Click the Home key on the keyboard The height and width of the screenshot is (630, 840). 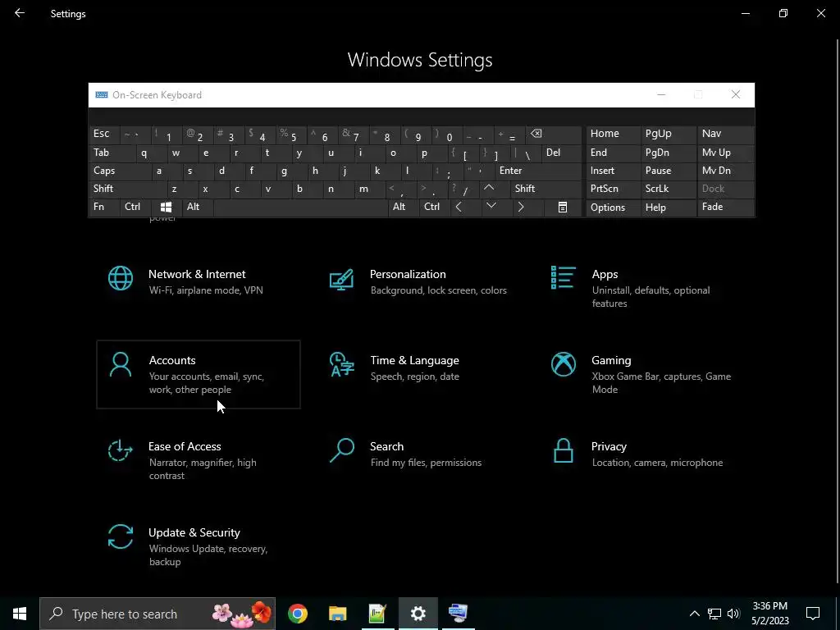[x=613, y=134]
